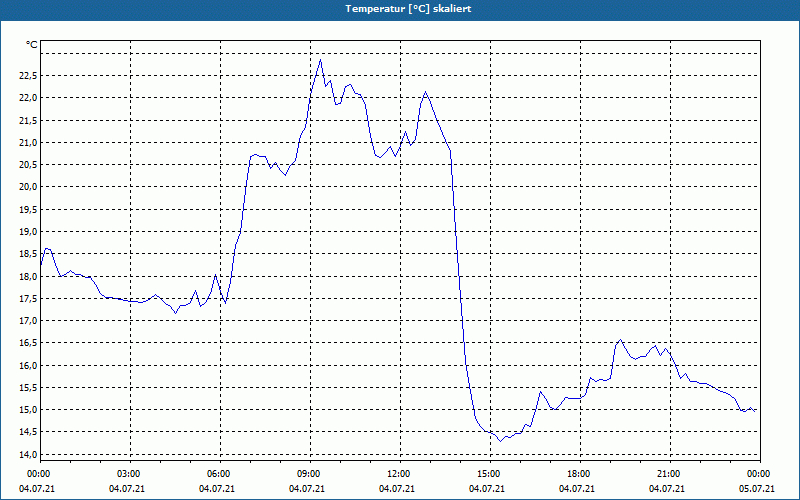Click the 04.07.21 date below 12:00
This screenshot has width=800, height=500.
tap(396, 489)
